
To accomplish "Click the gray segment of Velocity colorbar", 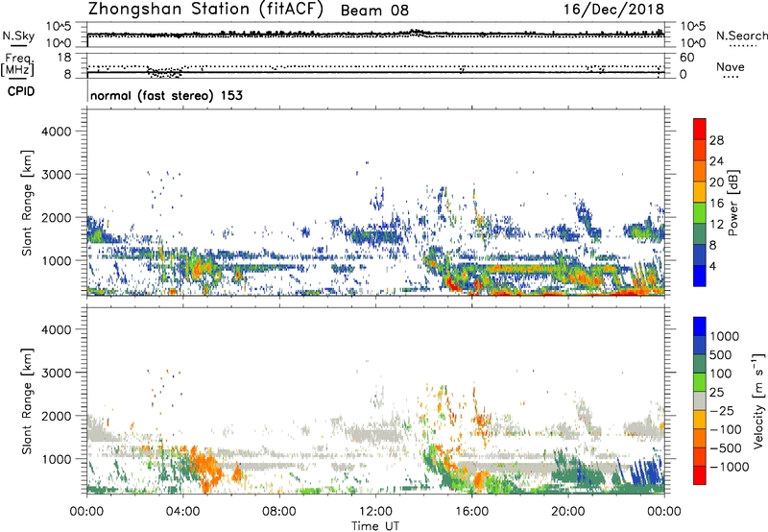I will coord(700,401).
